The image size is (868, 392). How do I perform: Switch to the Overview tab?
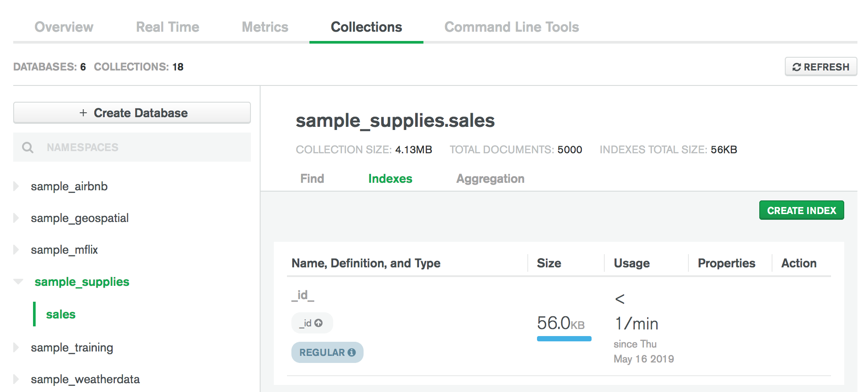pyautogui.click(x=64, y=27)
